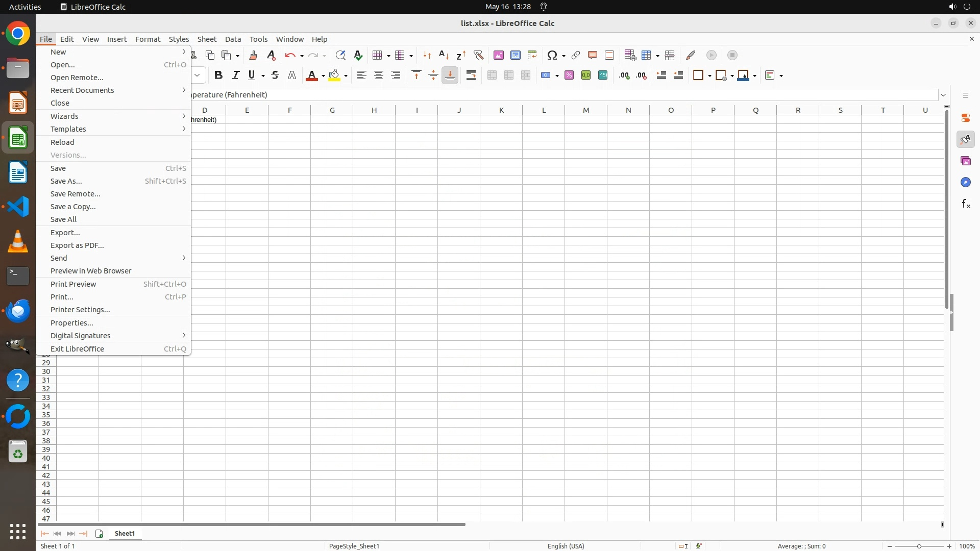Toggle Bold formatting

pyautogui.click(x=218, y=76)
